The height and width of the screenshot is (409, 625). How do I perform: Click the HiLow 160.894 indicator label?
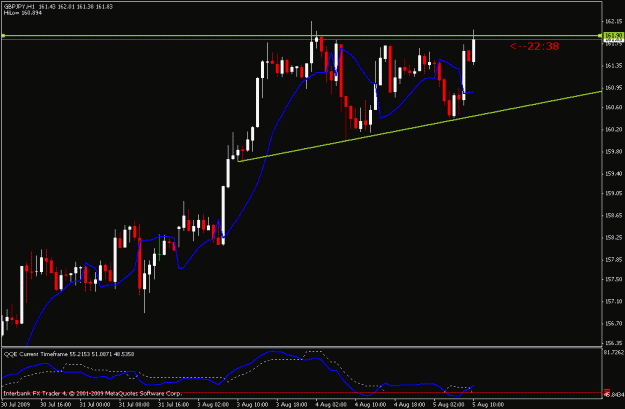tap(23, 13)
